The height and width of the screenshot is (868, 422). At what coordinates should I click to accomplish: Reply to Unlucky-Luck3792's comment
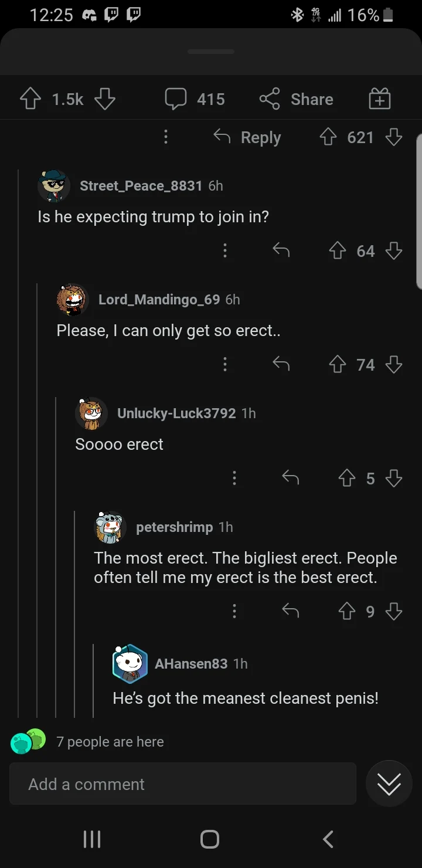(289, 478)
